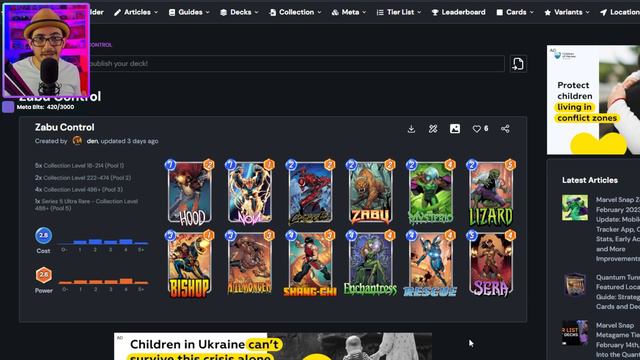The height and width of the screenshot is (360, 640).
Task: Open the Cards menu
Action: tap(515, 12)
